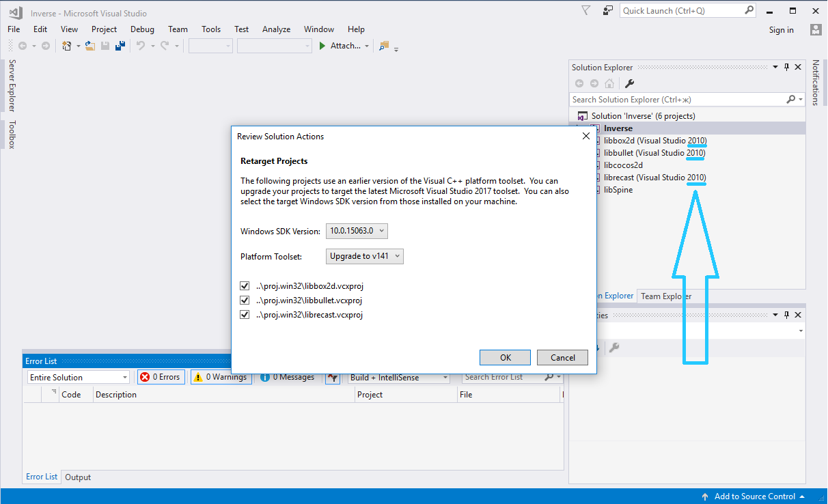Click Solution Explorer Forward arrow icon
Viewport: 828px width, 504px height.
pyautogui.click(x=594, y=83)
